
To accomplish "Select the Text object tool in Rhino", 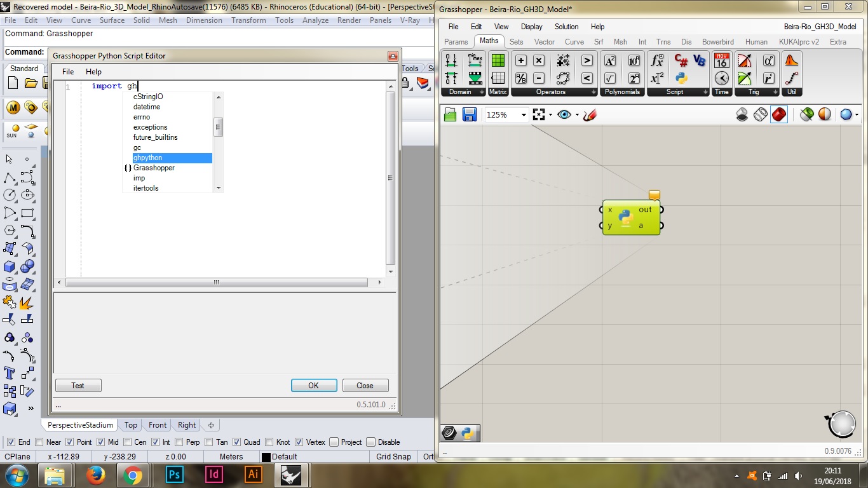I will (10, 373).
